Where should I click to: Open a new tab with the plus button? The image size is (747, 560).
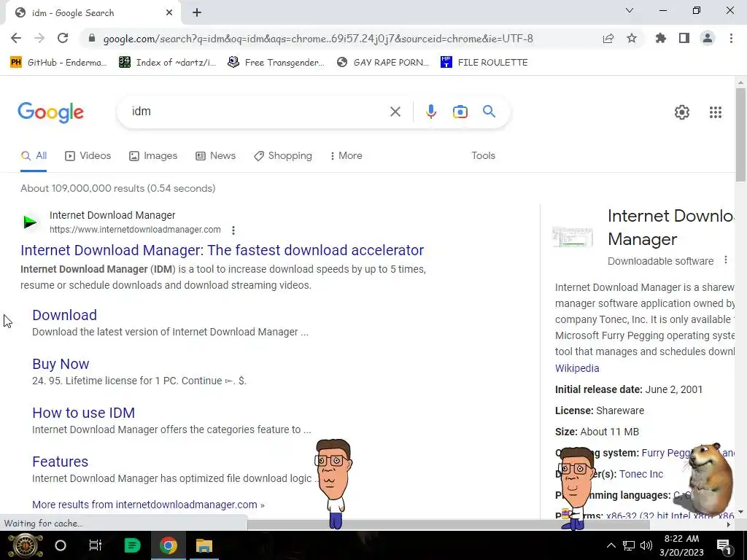197,13
